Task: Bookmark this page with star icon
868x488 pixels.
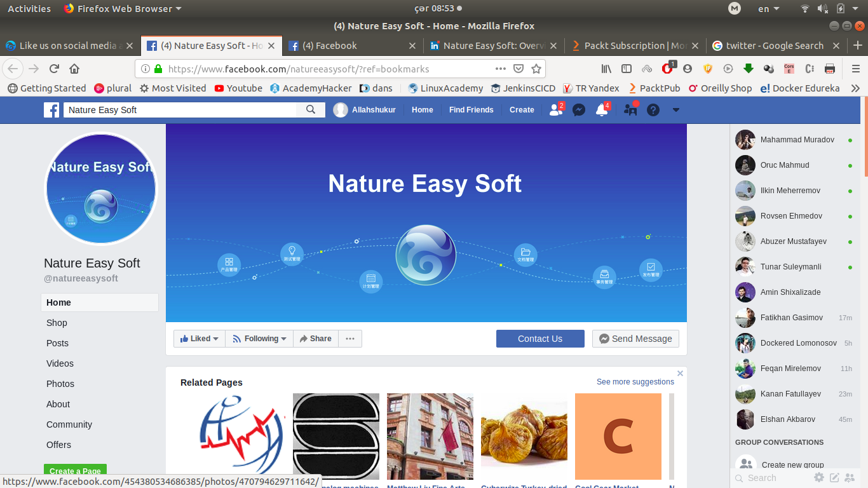Action: tap(536, 69)
